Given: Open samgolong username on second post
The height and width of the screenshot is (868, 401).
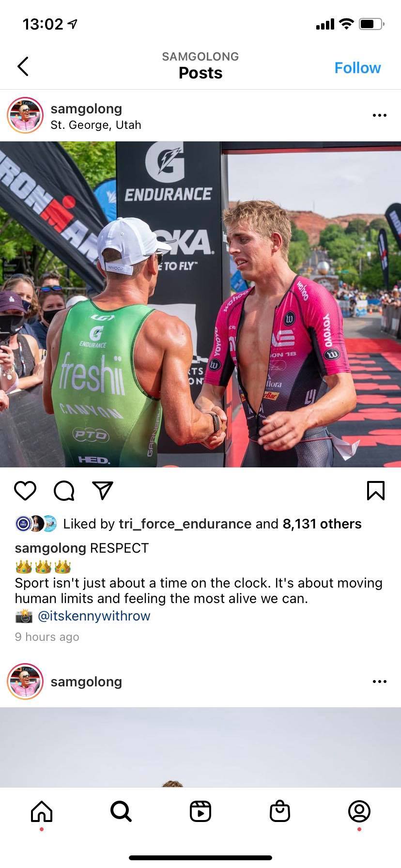Looking at the screenshot, I should pyautogui.click(x=86, y=682).
